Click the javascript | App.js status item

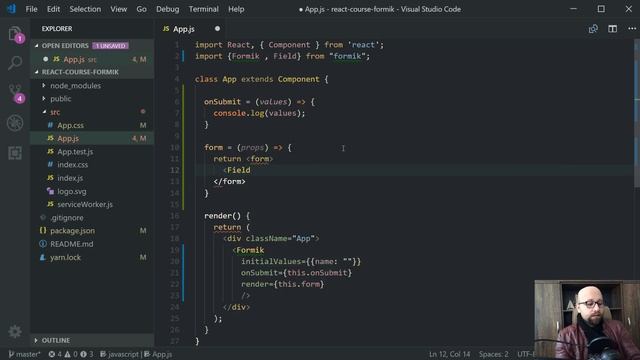(136, 354)
